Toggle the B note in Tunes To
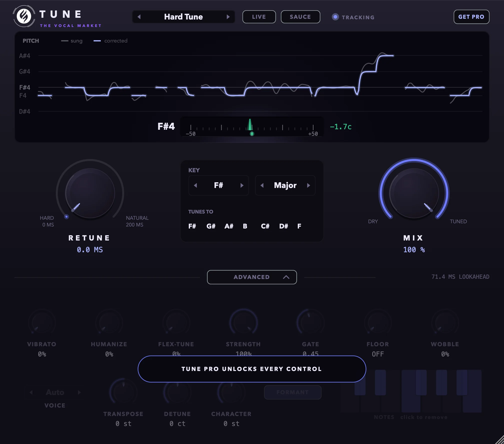This screenshot has width=504, height=444. (245, 226)
